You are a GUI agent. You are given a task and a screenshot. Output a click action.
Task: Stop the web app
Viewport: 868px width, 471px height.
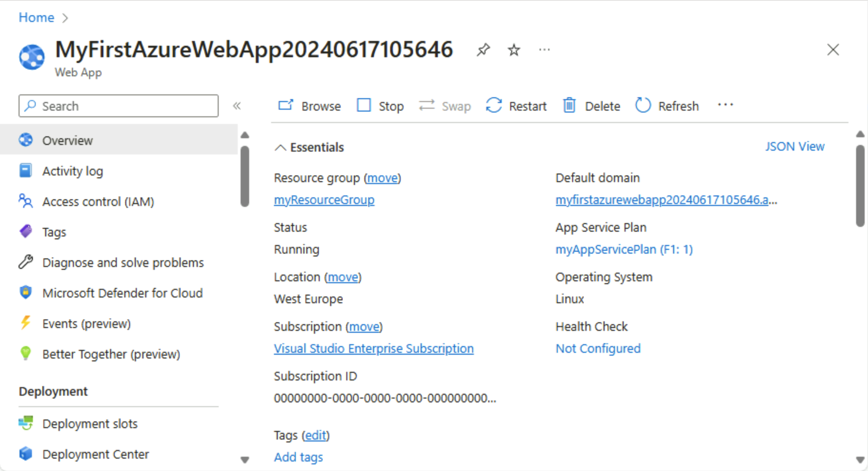tap(380, 106)
